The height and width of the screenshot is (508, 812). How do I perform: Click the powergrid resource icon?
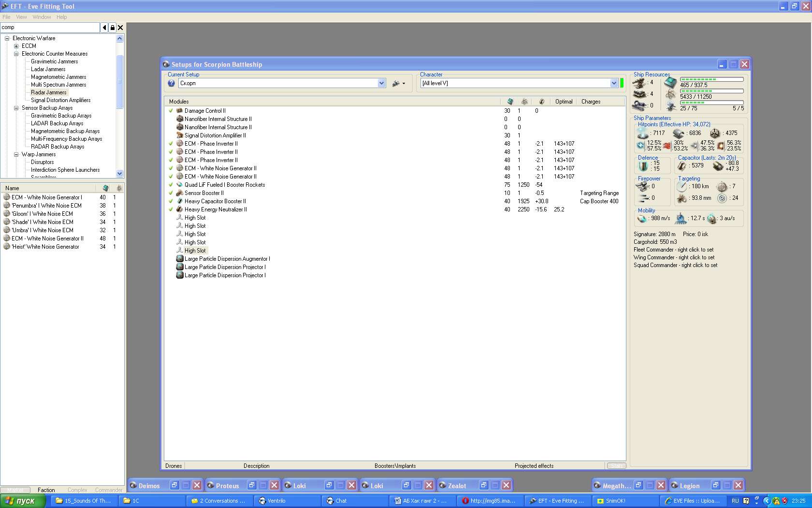[670, 94]
